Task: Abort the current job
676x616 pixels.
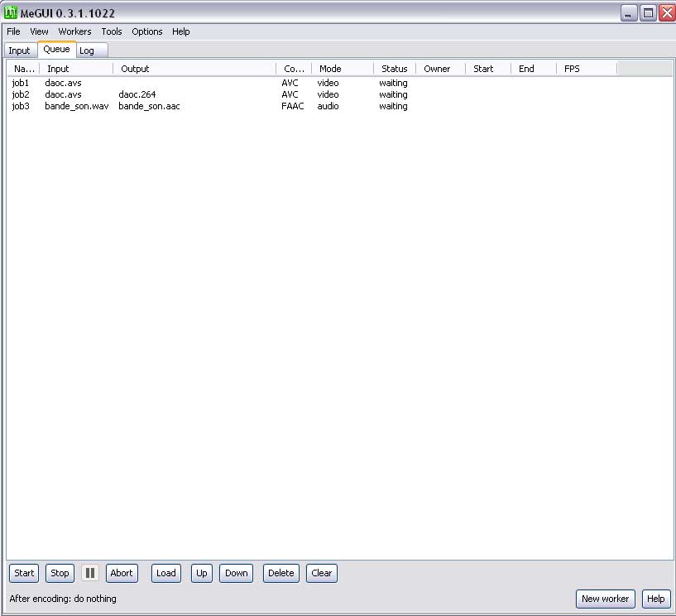Action: point(122,573)
